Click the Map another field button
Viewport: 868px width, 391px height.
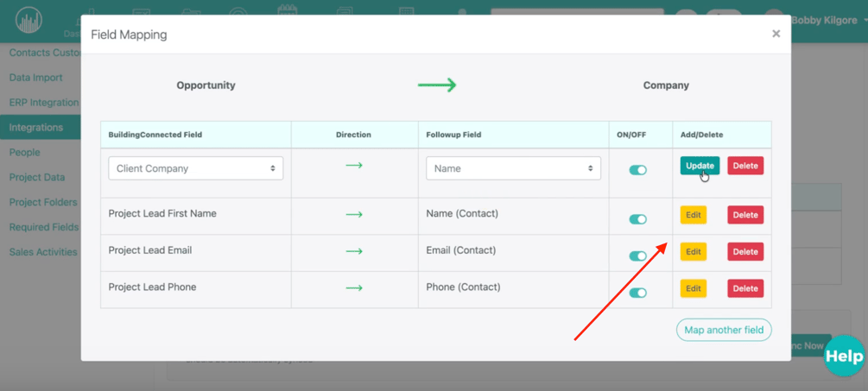[x=724, y=331]
